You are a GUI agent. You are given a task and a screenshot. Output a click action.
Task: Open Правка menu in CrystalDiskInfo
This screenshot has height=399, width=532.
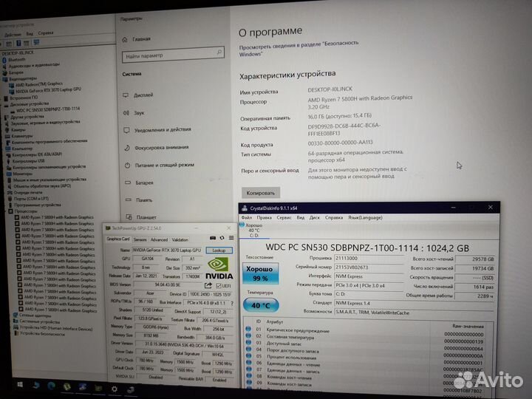[x=264, y=217]
